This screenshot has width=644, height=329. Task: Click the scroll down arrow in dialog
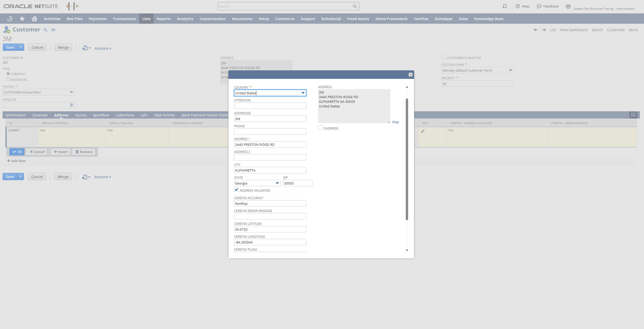click(407, 250)
